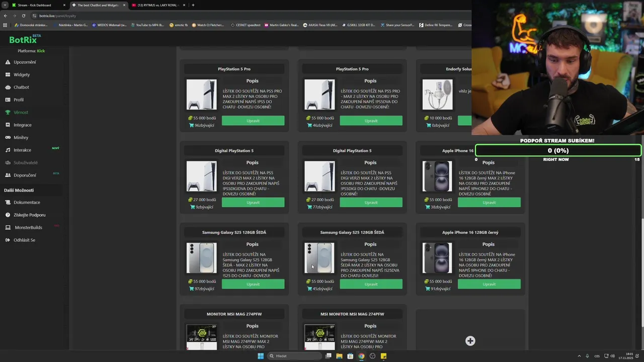Viewport: 644px width, 362px height.
Task: Go back in the browser
Action: coord(6,16)
